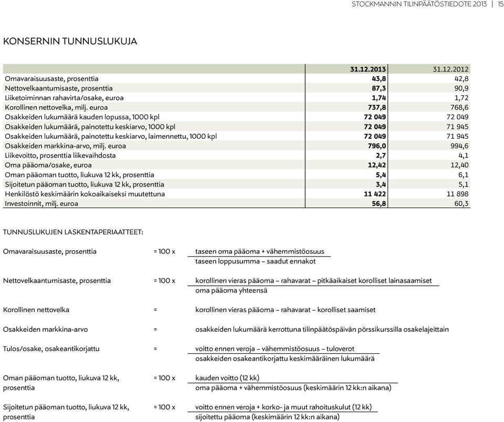The width and height of the screenshot is (504, 422).
Task: Click the value '1,72'
Action: 461,98
